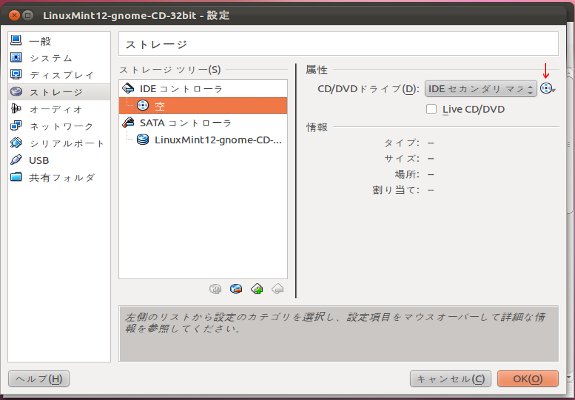575x400 pixels.
Task: Click the display monitor icon
Action: tap(16, 74)
